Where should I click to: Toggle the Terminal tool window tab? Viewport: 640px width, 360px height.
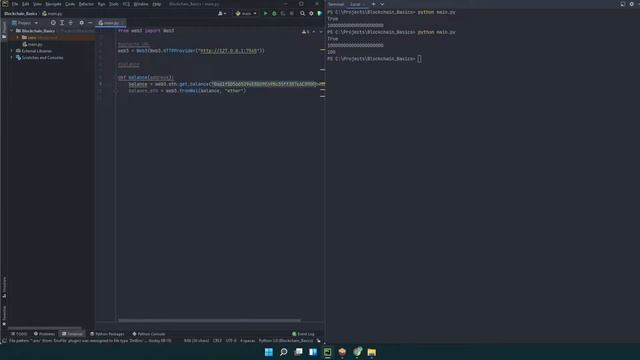point(72,334)
